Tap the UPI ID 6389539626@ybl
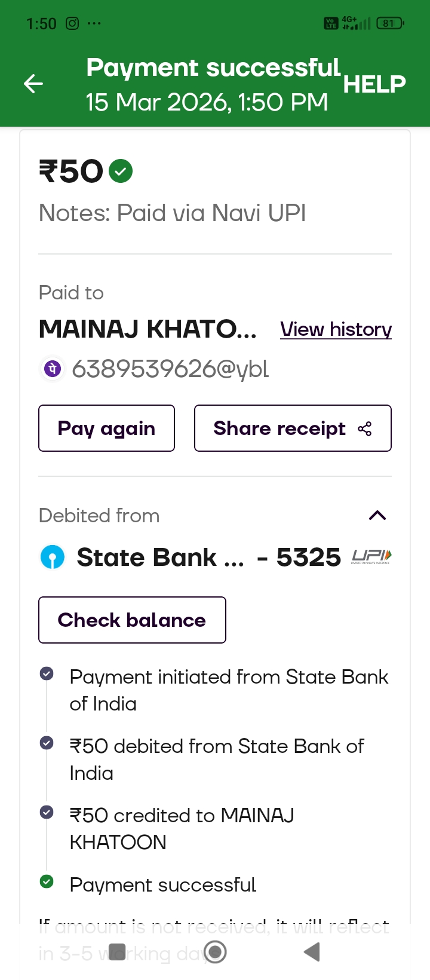Viewport: 430px width, 980px height. (x=170, y=369)
